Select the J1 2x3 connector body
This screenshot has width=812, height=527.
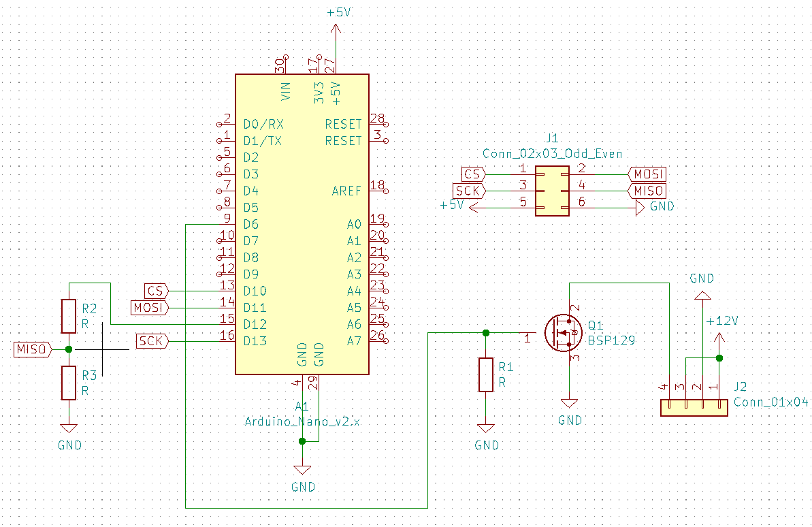coord(552,191)
